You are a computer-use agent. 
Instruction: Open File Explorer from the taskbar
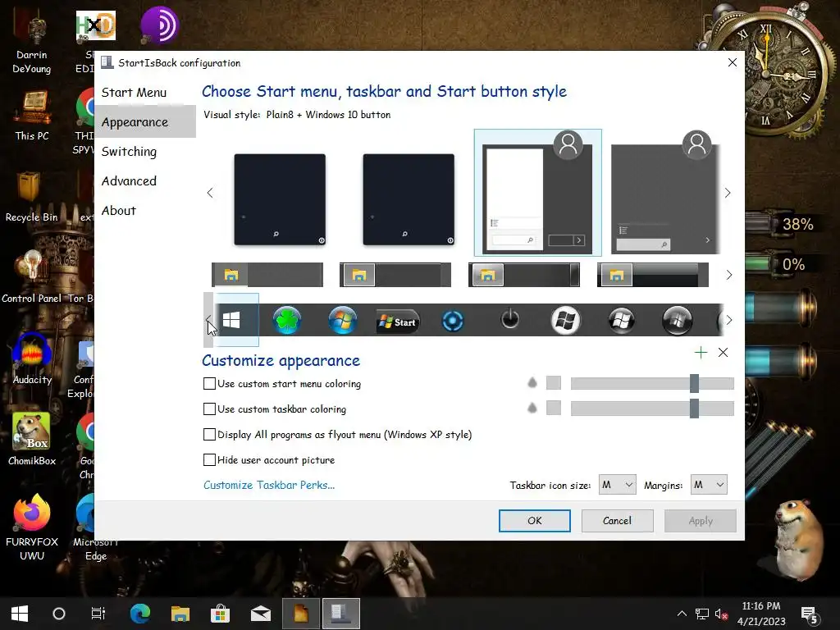click(x=180, y=614)
